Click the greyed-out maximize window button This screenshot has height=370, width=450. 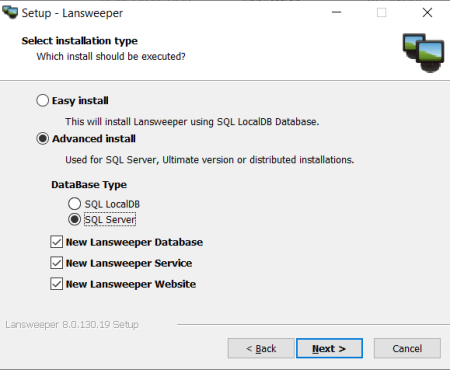tap(382, 13)
